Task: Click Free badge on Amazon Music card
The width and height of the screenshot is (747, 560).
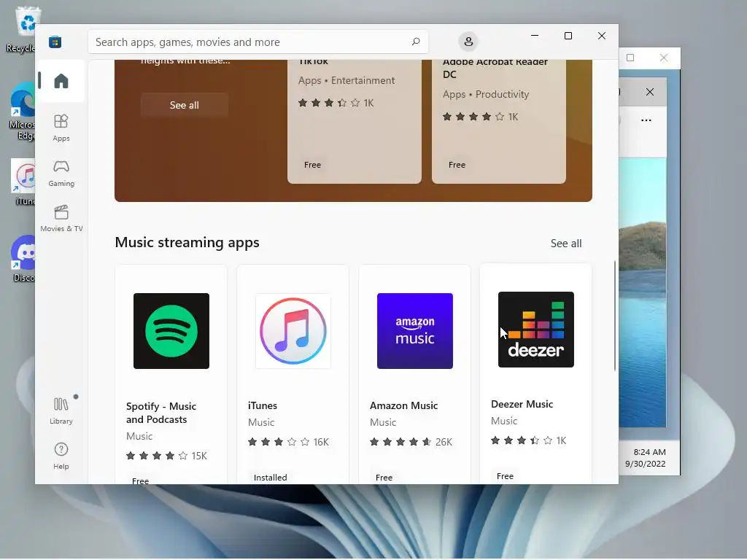Action: (384, 477)
